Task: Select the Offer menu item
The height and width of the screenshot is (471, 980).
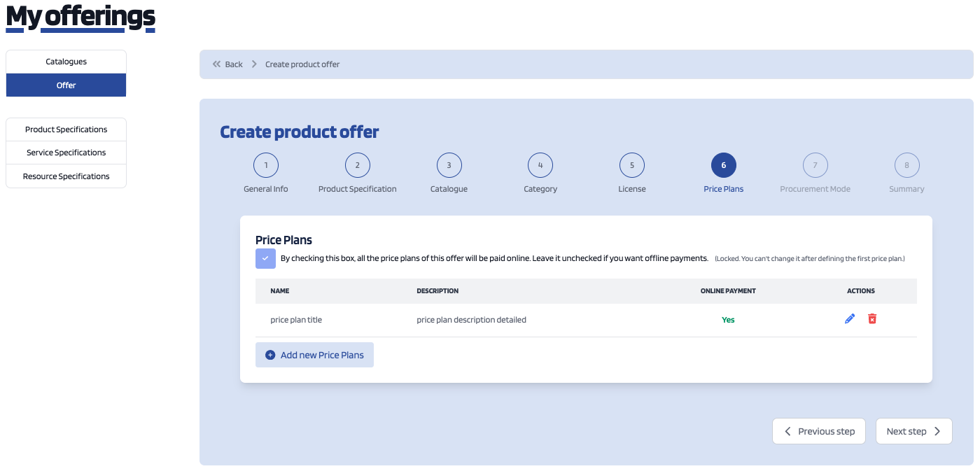Action: pyautogui.click(x=66, y=85)
